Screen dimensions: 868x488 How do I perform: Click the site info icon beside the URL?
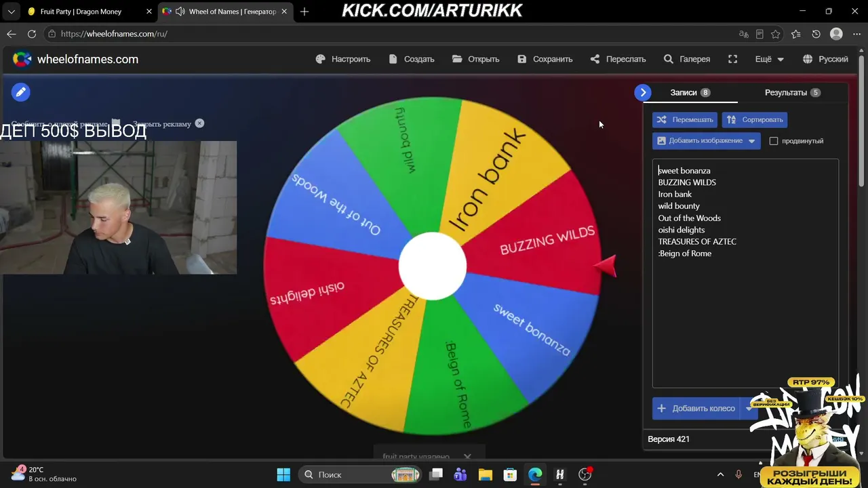[x=52, y=34]
